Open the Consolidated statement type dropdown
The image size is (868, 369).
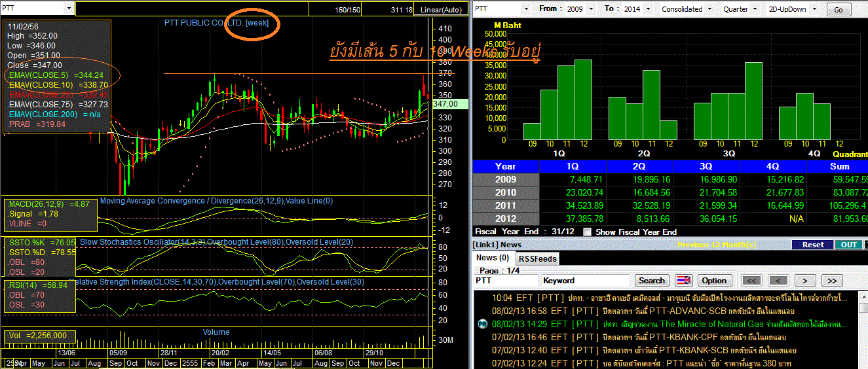coord(709,9)
